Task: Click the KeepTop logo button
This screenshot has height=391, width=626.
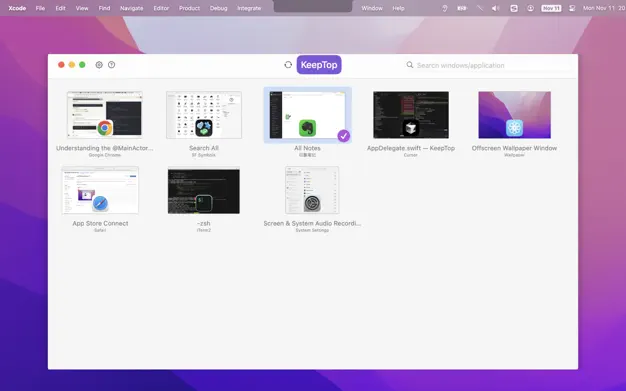Action: click(x=319, y=65)
